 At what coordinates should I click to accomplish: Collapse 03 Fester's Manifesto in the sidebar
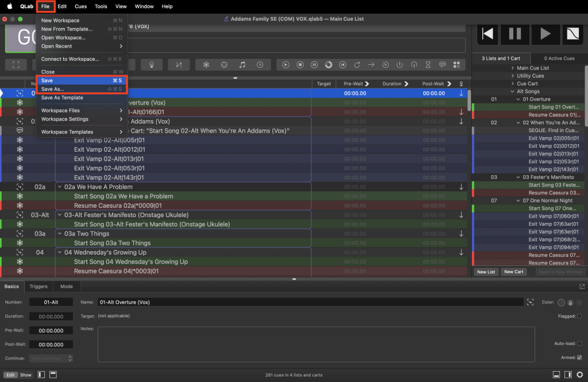tap(519, 177)
